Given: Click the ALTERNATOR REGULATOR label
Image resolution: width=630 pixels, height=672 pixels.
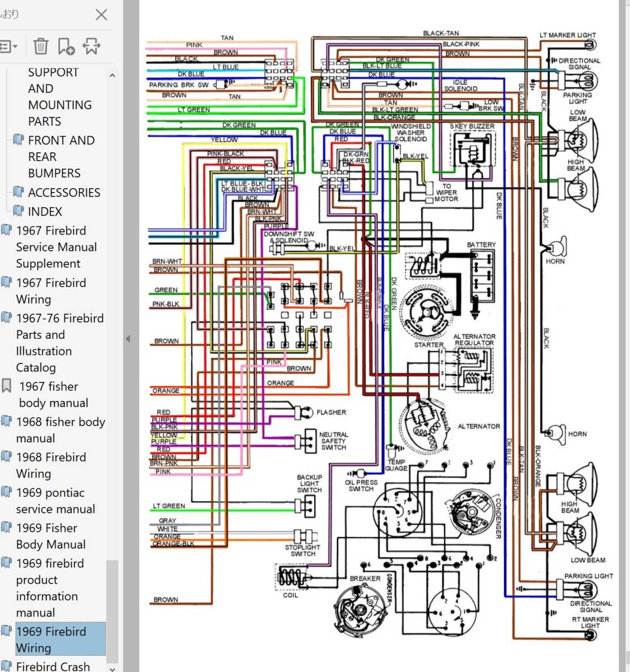Looking at the screenshot, I should (474, 339).
